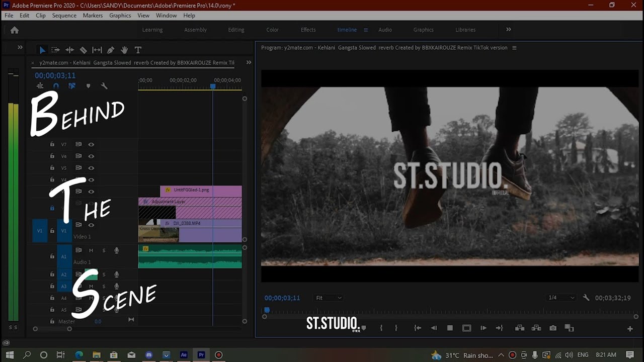Select the Pen tool

coord(111,50)
